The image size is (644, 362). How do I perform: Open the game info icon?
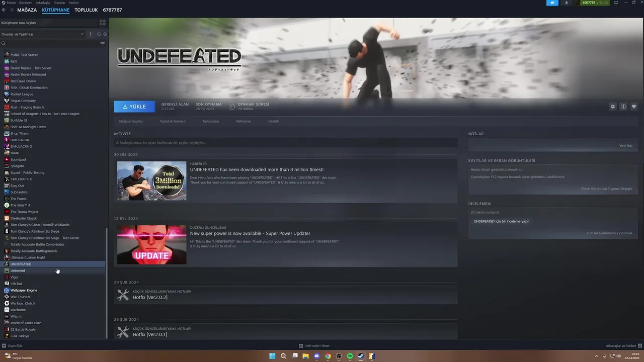coord(623,107)
